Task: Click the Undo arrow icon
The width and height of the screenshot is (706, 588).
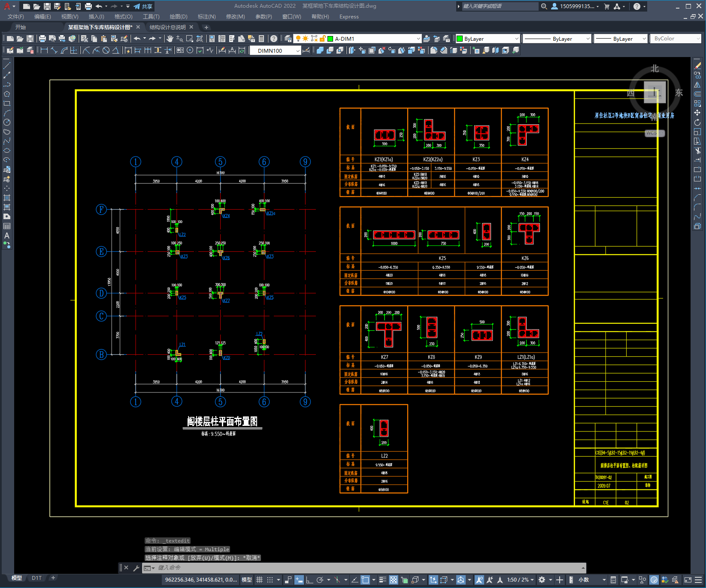Action: [137, 39]
